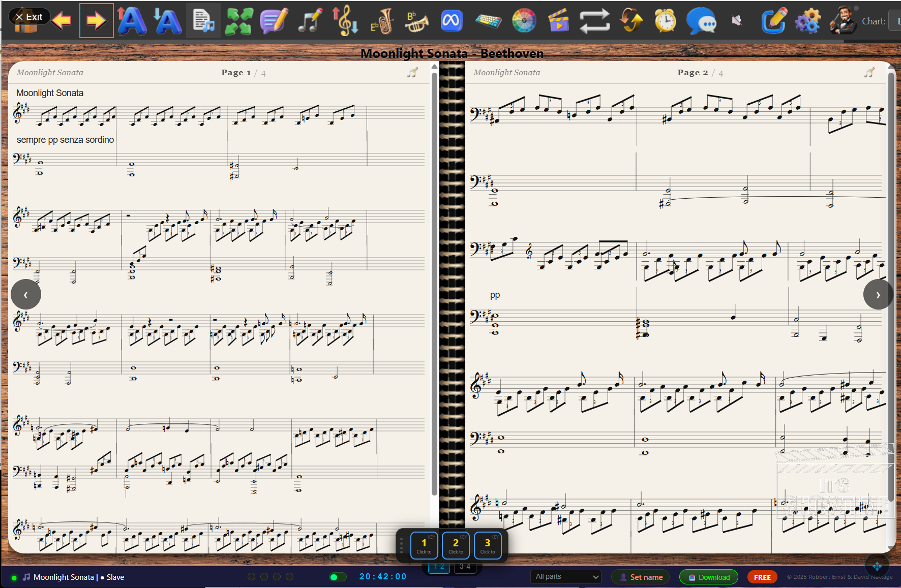Click the fourth status dot indicator

[289, 576]
